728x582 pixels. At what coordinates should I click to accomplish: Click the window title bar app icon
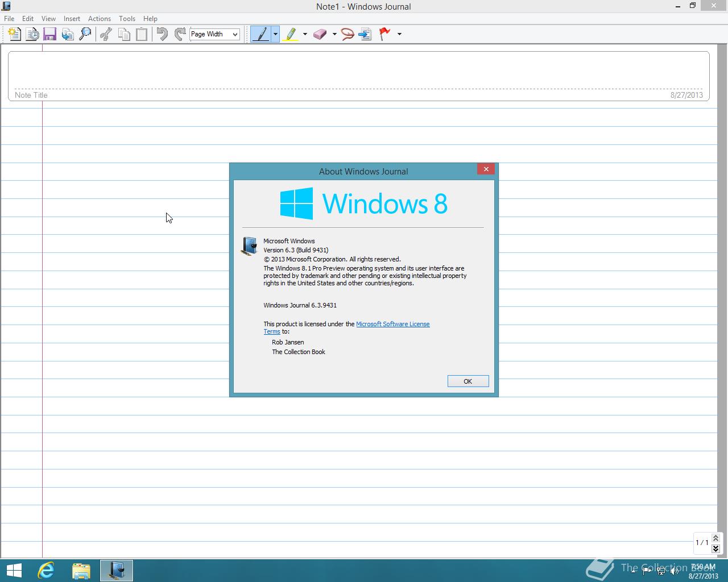[6, 6]
